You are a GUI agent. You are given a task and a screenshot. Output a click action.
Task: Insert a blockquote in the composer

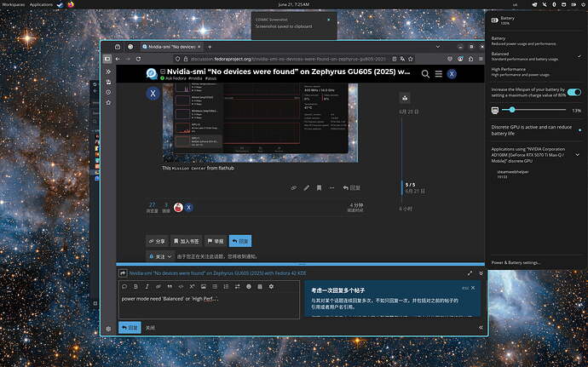[170, 286]
